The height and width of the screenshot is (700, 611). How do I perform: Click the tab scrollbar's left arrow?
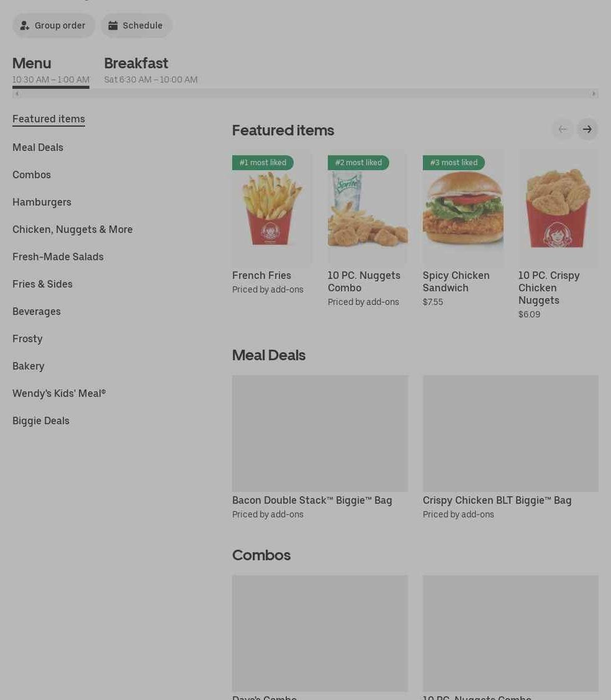pos(17,94)
